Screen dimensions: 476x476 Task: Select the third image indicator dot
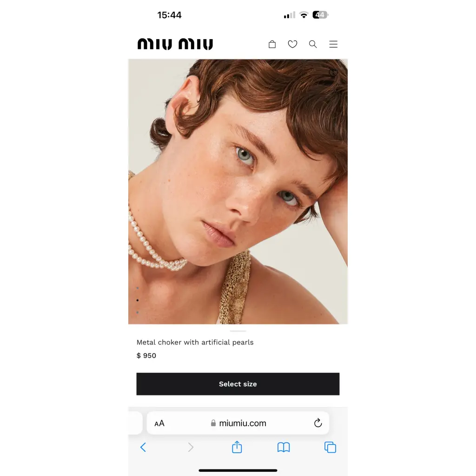click(x=138, y=312)
